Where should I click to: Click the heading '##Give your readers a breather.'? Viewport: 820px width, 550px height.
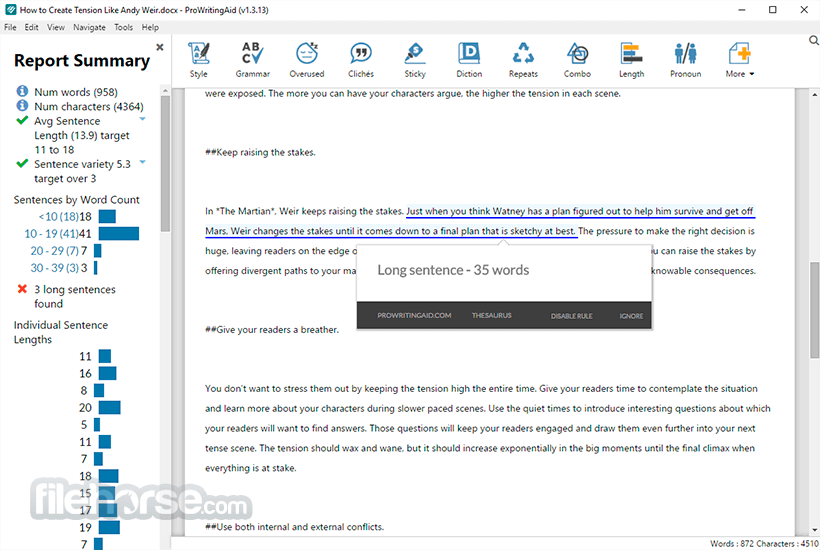pyautogui.click(x=272, y=330)
